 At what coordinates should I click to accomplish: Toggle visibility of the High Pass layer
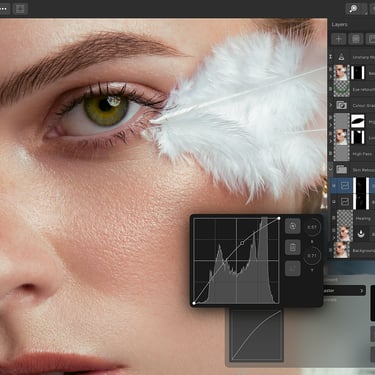[x=331, y=154]
